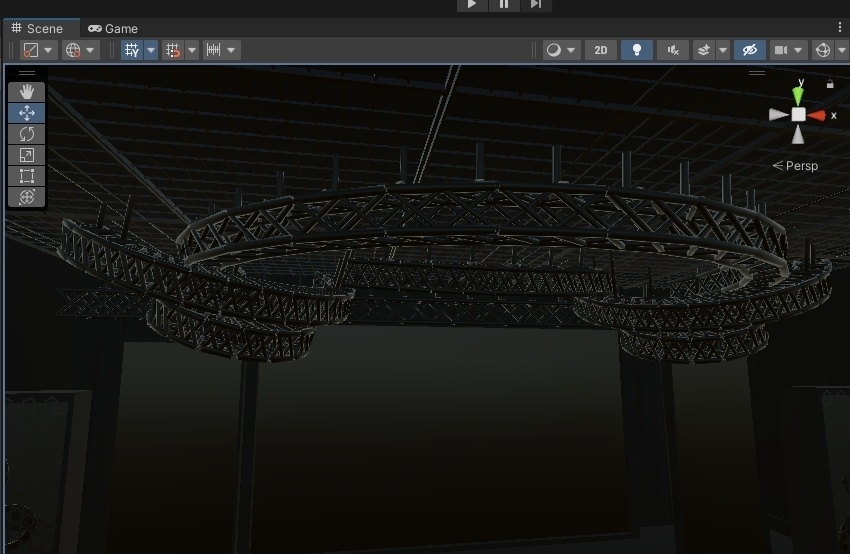The height and width of the screenshot is (554, 850).
Task: Select the Transform tool
Action: pyautogui.click(x=27, y=197)
